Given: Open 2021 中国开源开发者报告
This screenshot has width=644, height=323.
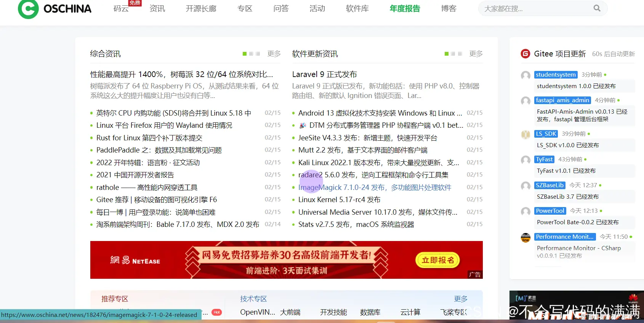Looking at the screenshot, I should pos(135,175).
